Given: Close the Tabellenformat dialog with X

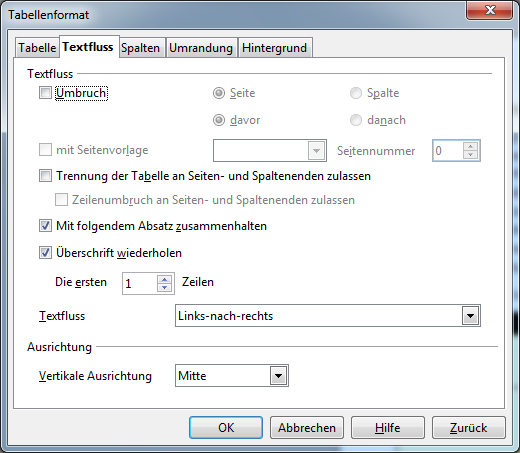Looking at the screenshot, I should click(489, 10).
